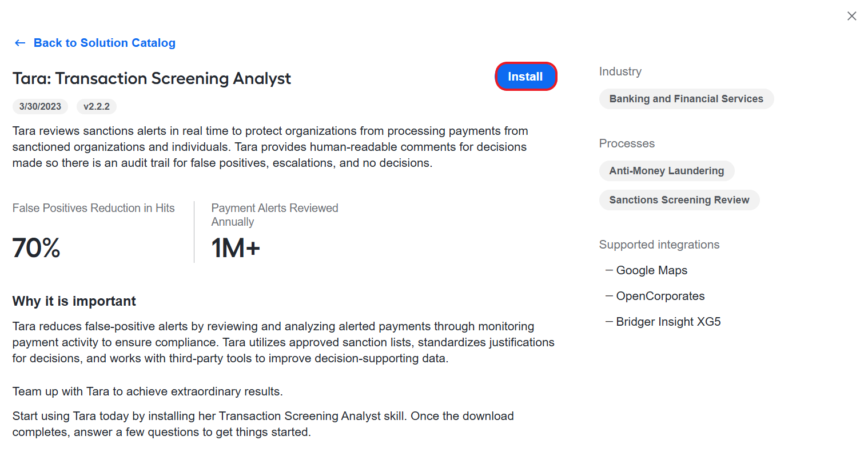Click the Why it is important heading
This screenshot has width=868, height=452.
[74, 301]
